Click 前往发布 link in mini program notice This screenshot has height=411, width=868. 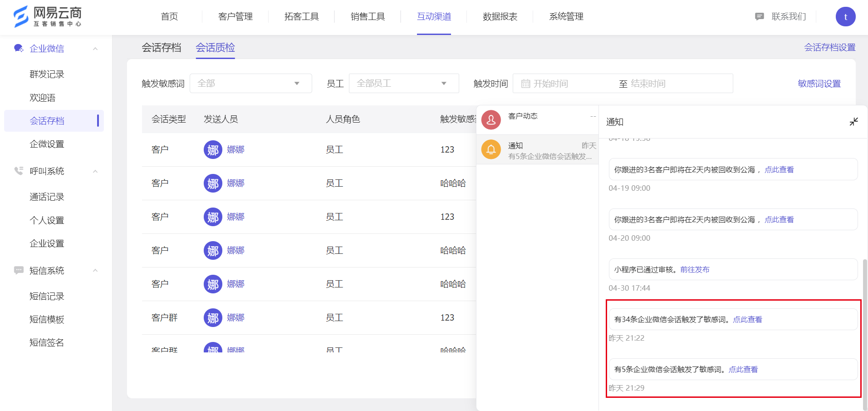695,269
